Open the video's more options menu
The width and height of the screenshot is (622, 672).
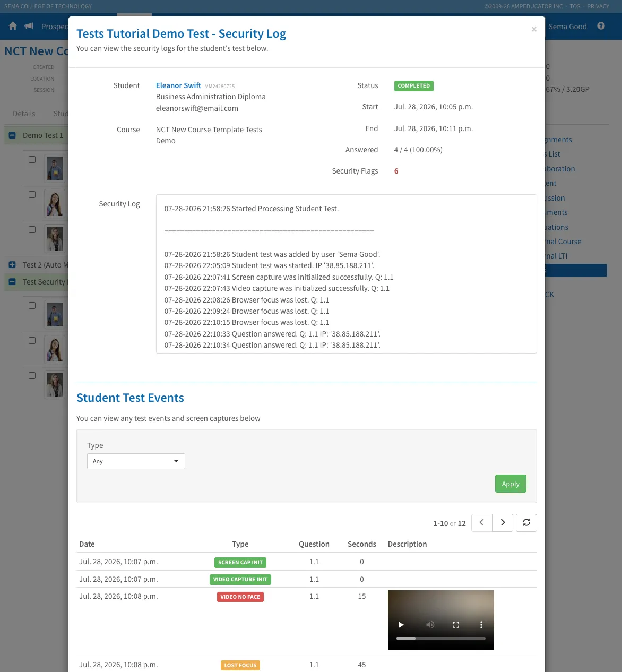point(481,625)
